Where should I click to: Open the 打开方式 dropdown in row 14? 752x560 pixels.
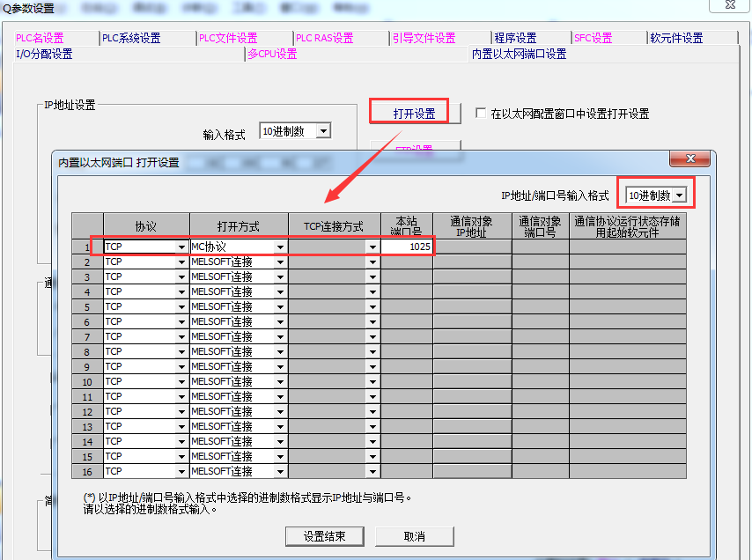click(281, 442)
